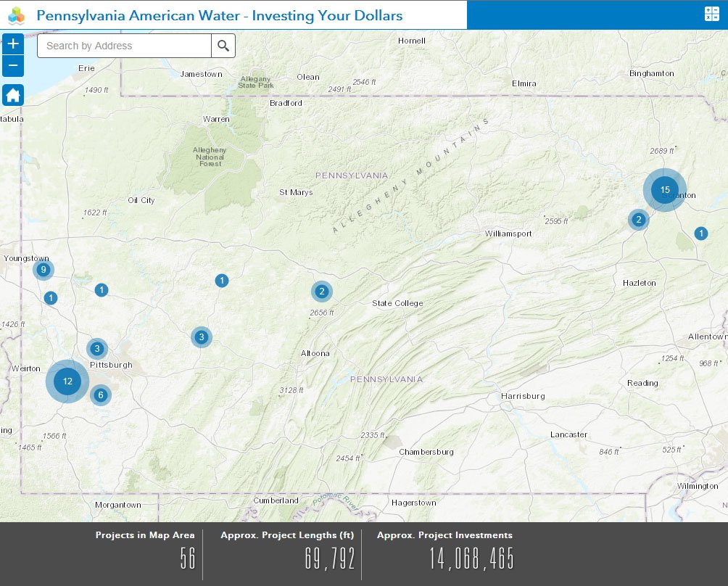This screenshot has height=586, width=728.
Task: Open the grid panel icon in top right
Action: [x=711, y=13]
